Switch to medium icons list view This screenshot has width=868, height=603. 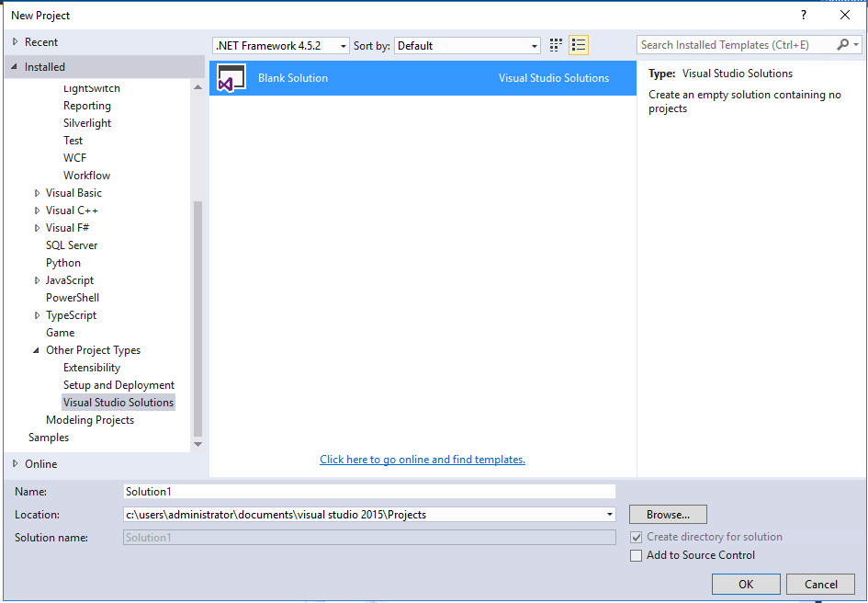click(579, 45)
